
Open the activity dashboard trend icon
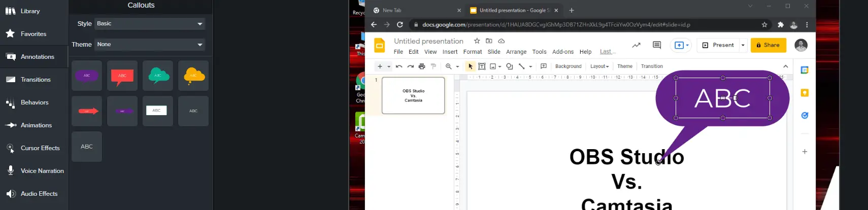636,45
